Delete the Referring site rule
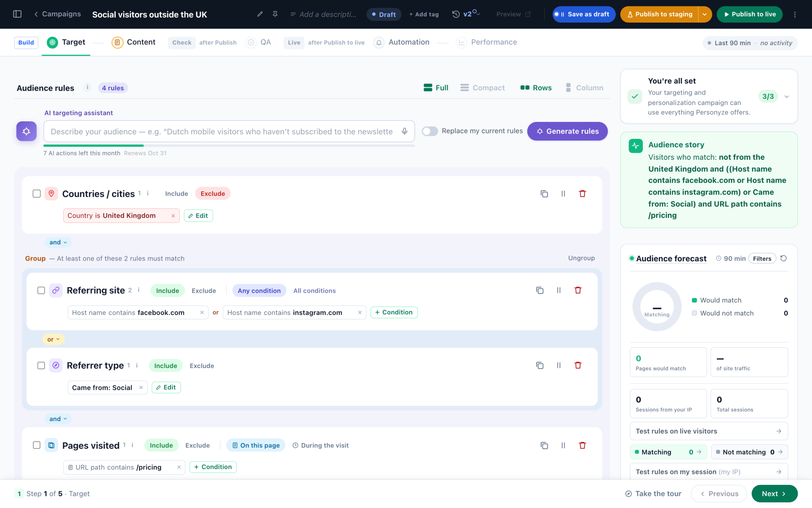 click(x=578, y=290)
